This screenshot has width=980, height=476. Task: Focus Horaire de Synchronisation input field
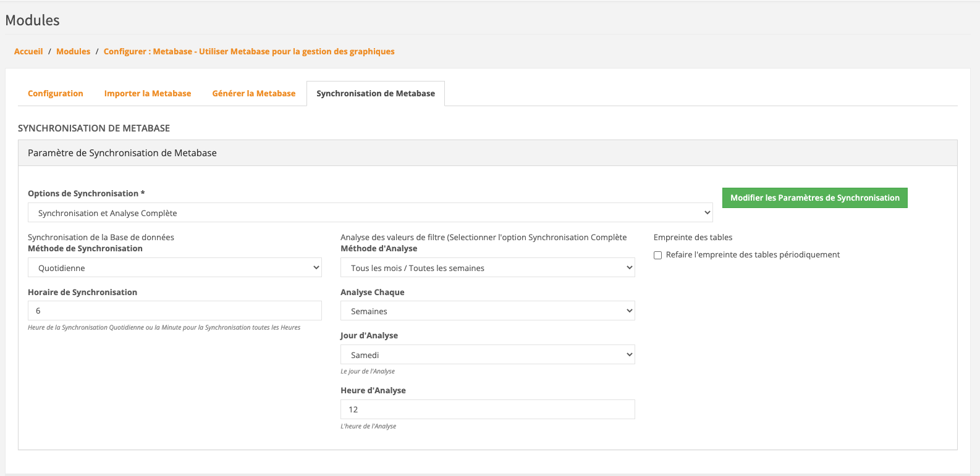tap(175, 311)
